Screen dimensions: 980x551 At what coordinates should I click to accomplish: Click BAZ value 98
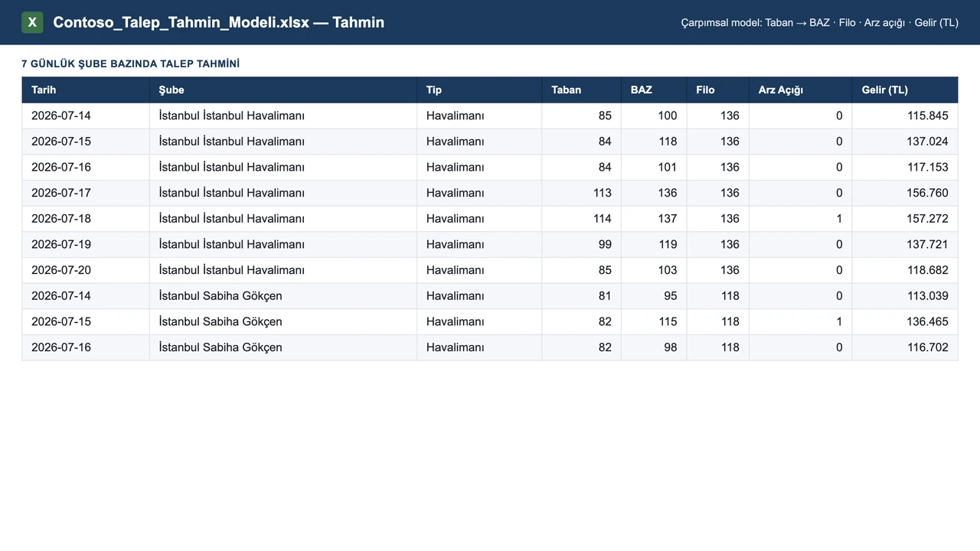point(671,347)
